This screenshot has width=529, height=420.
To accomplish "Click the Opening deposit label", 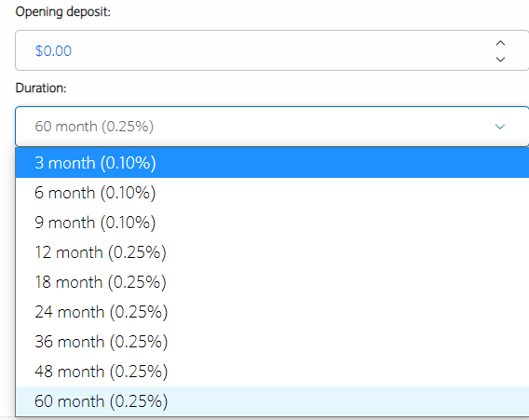I will [x=63, y=12].
